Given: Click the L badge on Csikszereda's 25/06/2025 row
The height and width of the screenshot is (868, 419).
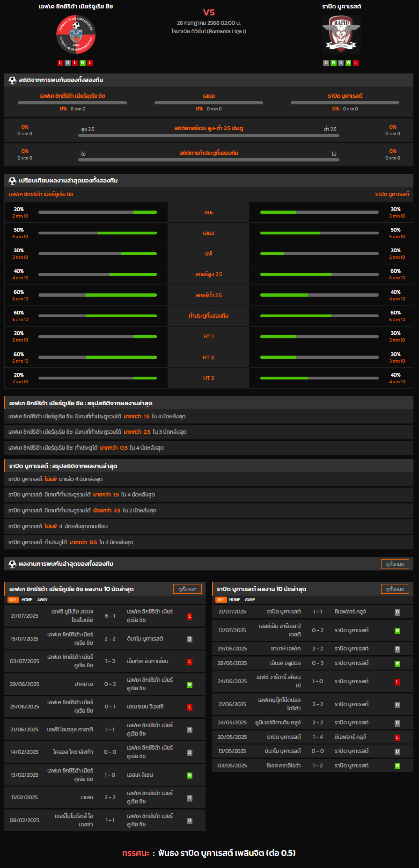Looking at the screenshot, I should click(190, 707).
